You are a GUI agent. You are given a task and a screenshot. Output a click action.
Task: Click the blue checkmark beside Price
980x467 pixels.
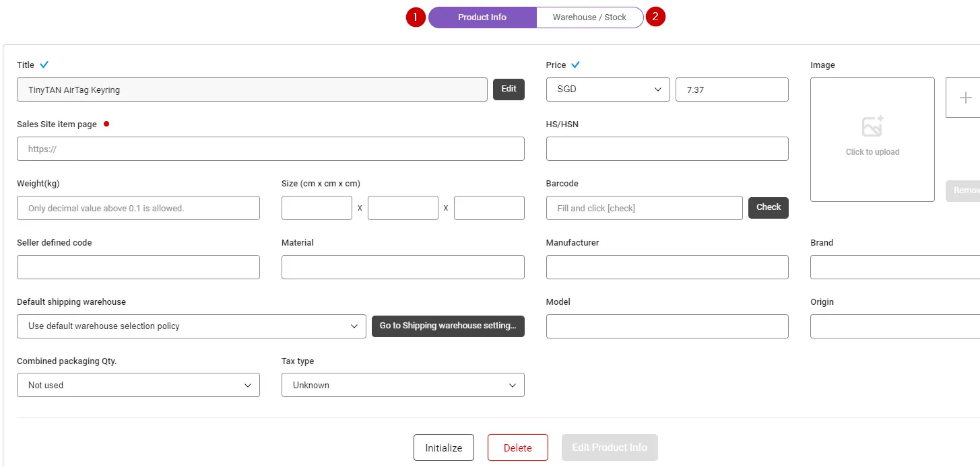pos(575,65)
